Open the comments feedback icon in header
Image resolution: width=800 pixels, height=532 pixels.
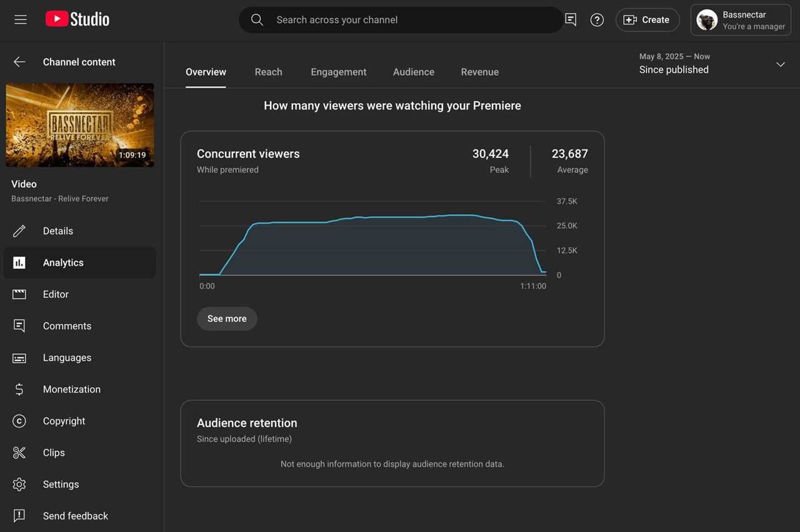(x=571, y=19)
